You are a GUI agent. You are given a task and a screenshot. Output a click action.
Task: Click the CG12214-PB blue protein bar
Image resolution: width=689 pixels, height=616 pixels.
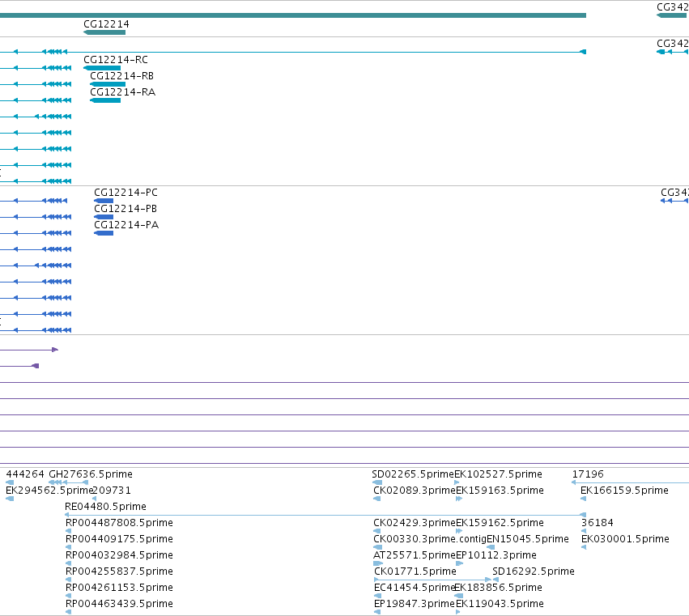point(104,217)
